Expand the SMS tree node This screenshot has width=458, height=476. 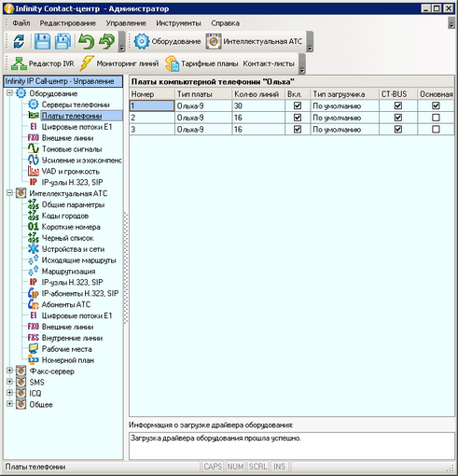click(9, 382)
